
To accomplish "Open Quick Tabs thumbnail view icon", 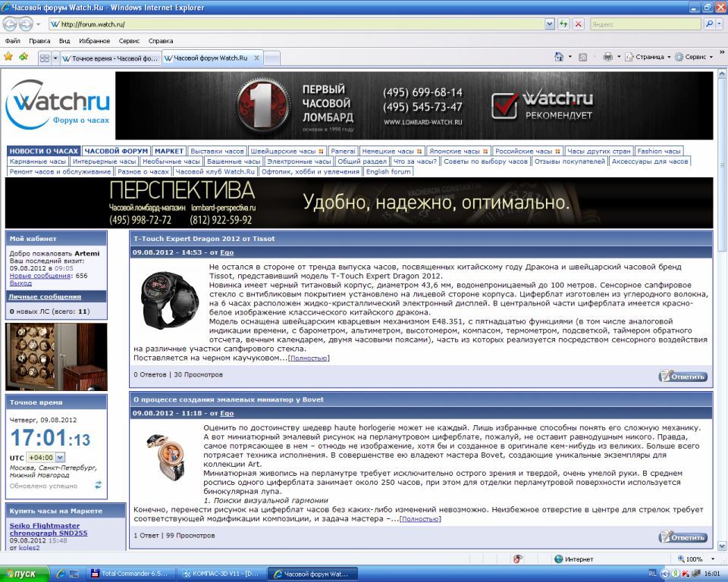I will 45,58.
